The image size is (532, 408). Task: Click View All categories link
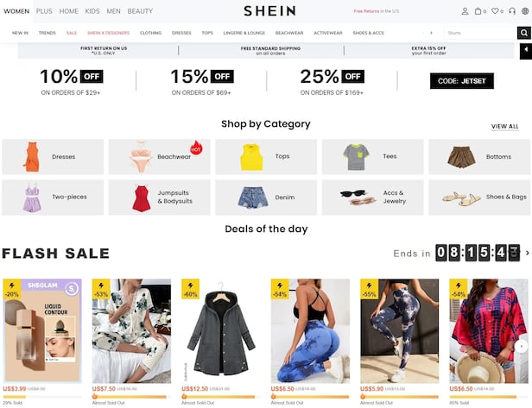tap(505, 127)
